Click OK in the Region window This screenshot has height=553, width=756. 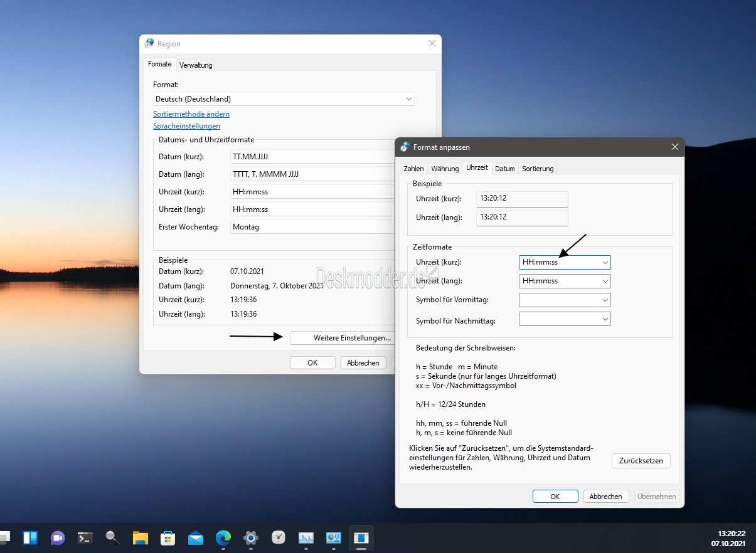(x=312, y=362)
